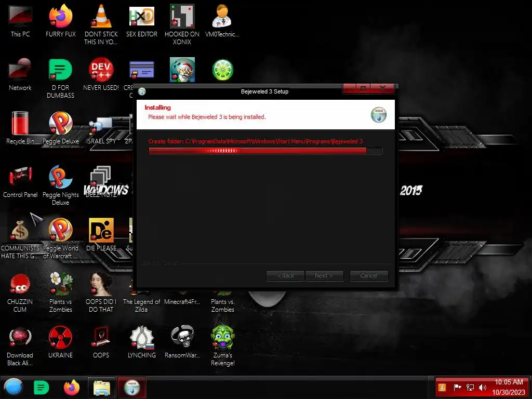Minimize the Bejeweled 3 Setup window
Screen dimensions: 532x399
click(x=350, y=88)
